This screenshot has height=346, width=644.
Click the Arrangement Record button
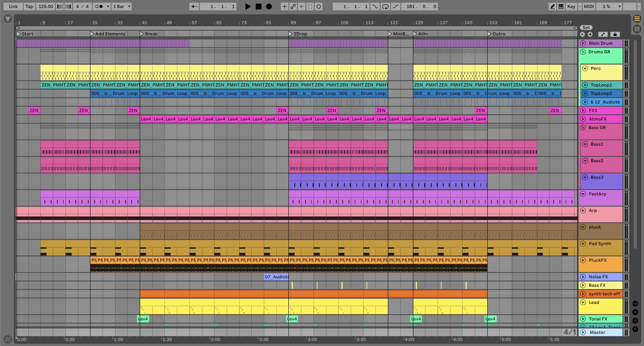pyautogui.click(x=269, y=6)
